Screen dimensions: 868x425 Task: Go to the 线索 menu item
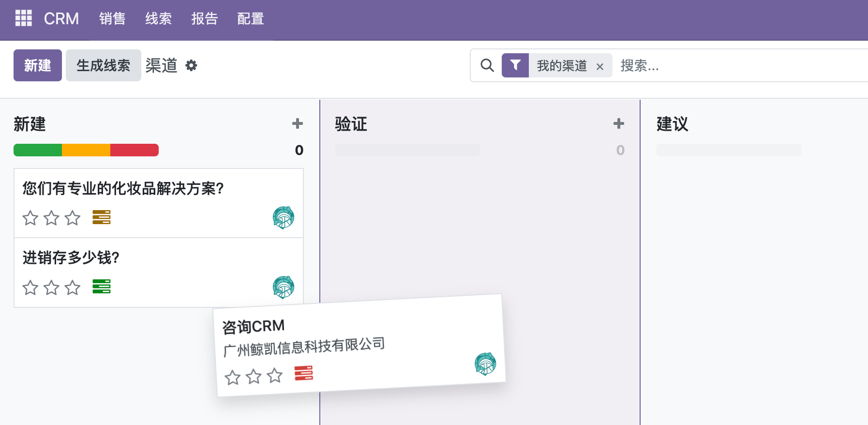[x=158, y=19]
